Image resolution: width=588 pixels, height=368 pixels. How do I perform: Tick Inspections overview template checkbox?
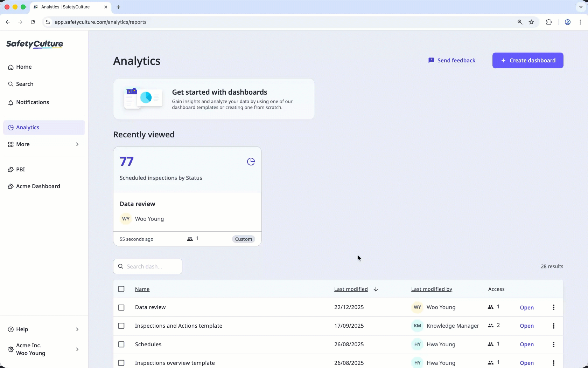(x=121, y=363)
